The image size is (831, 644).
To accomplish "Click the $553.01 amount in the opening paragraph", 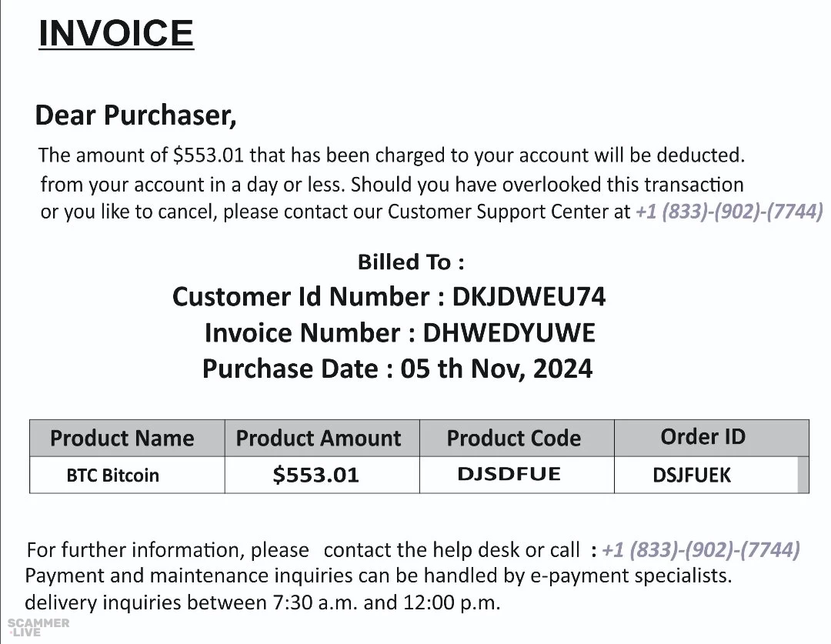I will click(x=209, y=155).
